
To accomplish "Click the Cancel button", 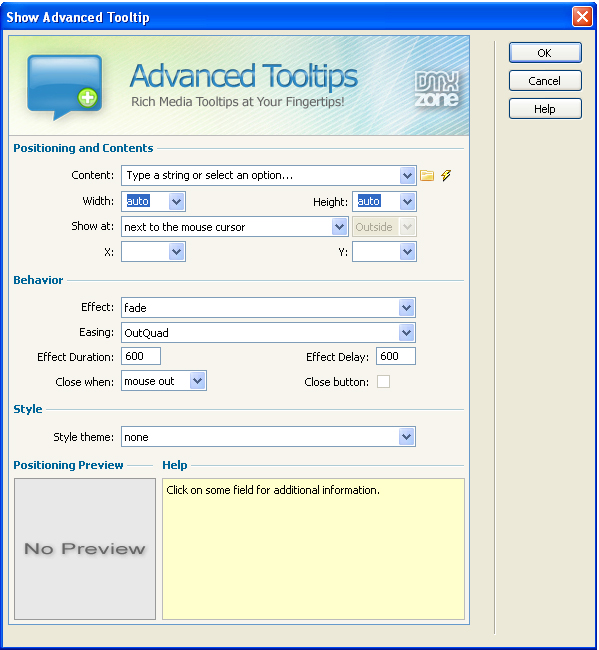I will (x=545, y=81).
